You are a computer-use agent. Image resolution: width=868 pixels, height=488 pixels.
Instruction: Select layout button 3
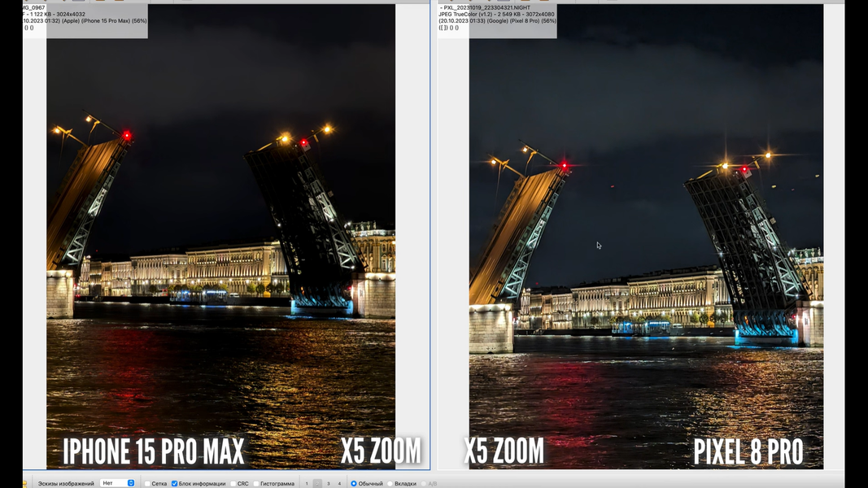[x=329, y=484]
